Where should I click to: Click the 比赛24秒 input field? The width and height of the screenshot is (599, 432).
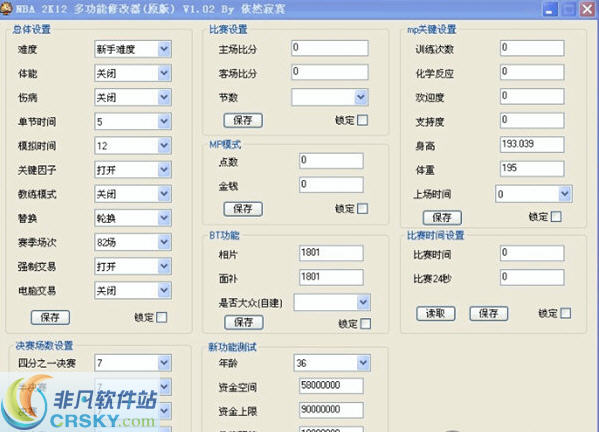tap(532, 277)
